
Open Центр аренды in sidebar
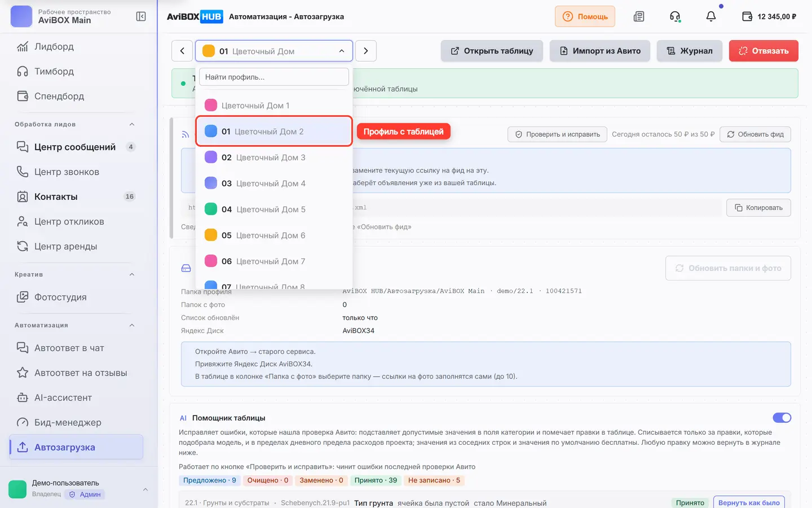pos(76,246)
